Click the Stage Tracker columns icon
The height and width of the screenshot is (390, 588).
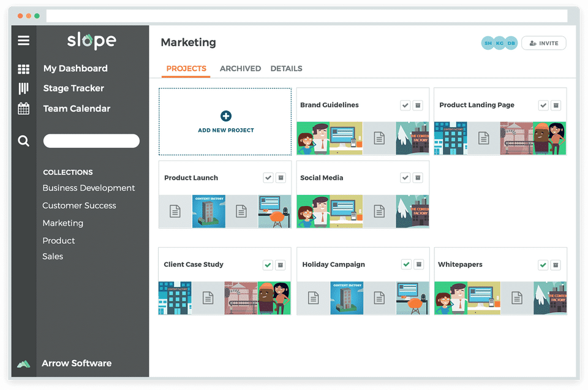pyautogui.click(x=23, y=88)
